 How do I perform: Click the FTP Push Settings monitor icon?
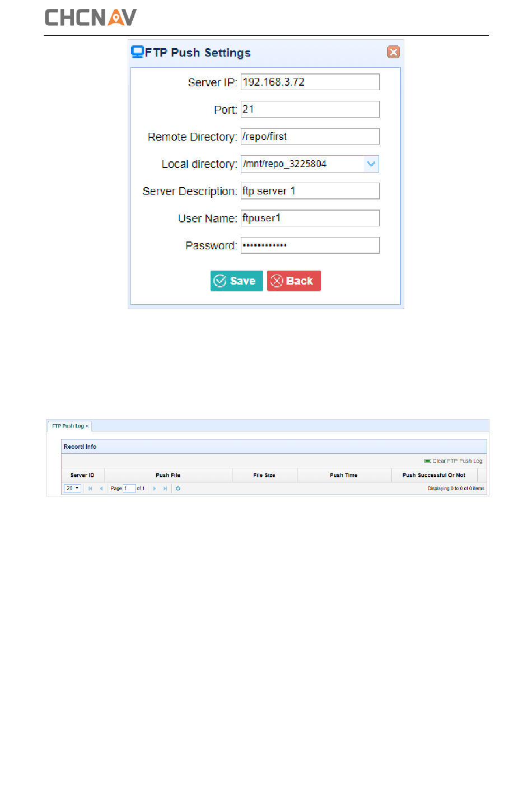(137, 52)
